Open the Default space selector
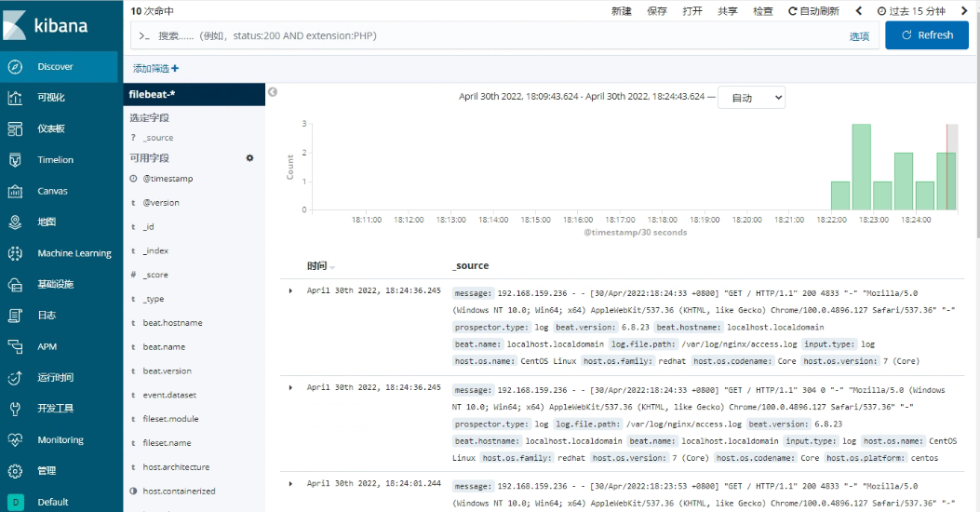 [x=59, y=502]
